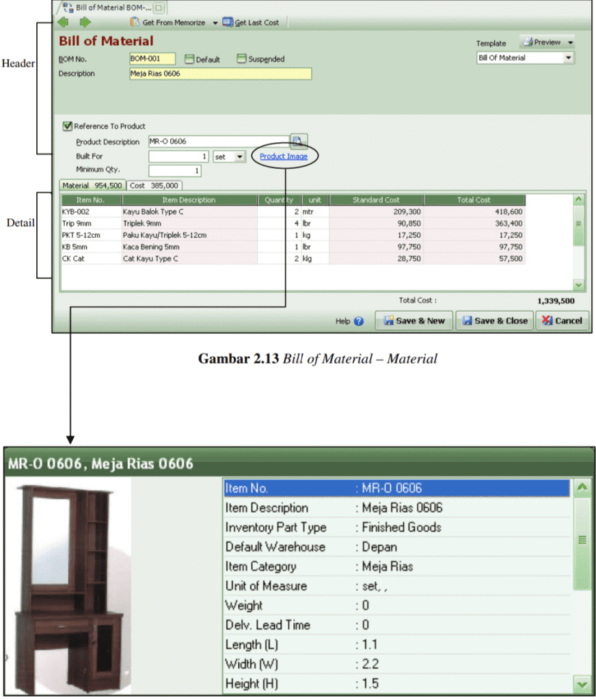Expand the Get From Memorize dropdown arrow
The width and height of the screenshot is (596, 700).
point(214,23)
